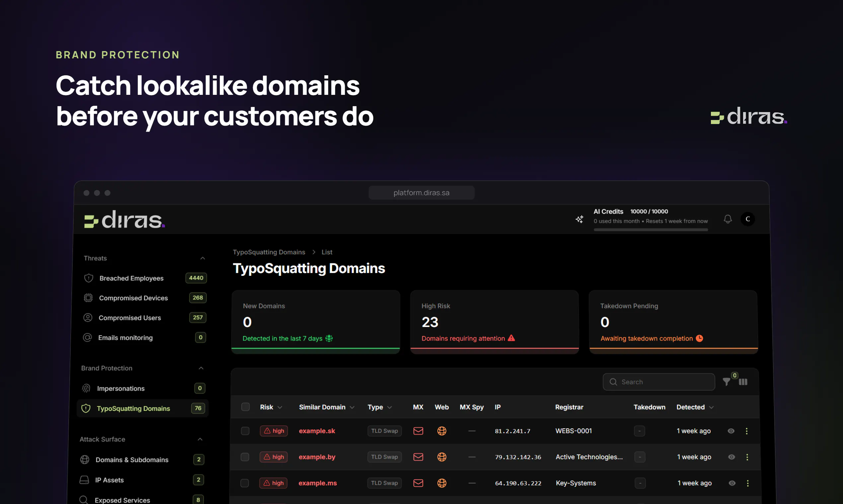Open the three-dot menu for example.sk
Viewport: 843px width, 504px height.
[746, 431]
